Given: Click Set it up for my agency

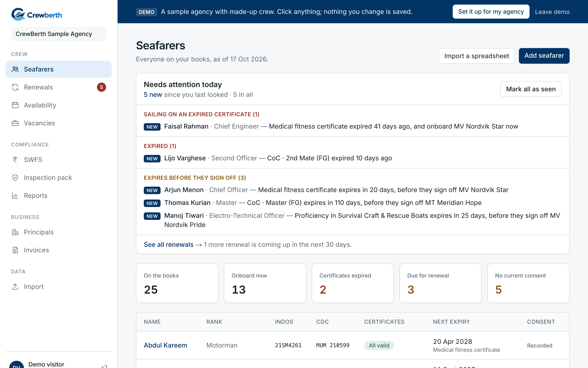Looking at the screenshot, I should [491, 12].
